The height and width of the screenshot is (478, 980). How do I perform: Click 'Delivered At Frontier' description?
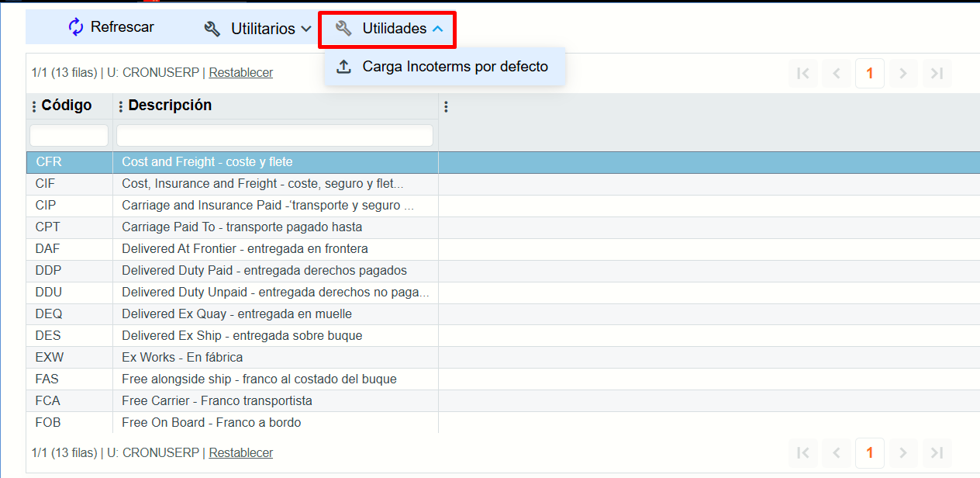[x=275, y=249]
